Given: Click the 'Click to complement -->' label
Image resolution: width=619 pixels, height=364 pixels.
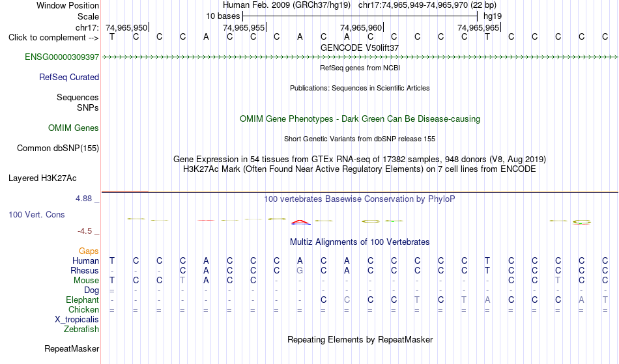Looking at the screenshot, I should 53,38.
